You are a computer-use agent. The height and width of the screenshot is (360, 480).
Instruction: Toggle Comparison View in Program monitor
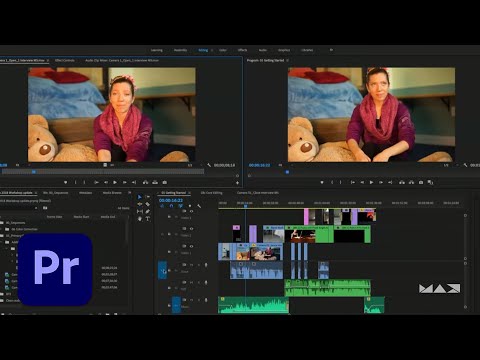pyautogui.click(x=430, y=182)
